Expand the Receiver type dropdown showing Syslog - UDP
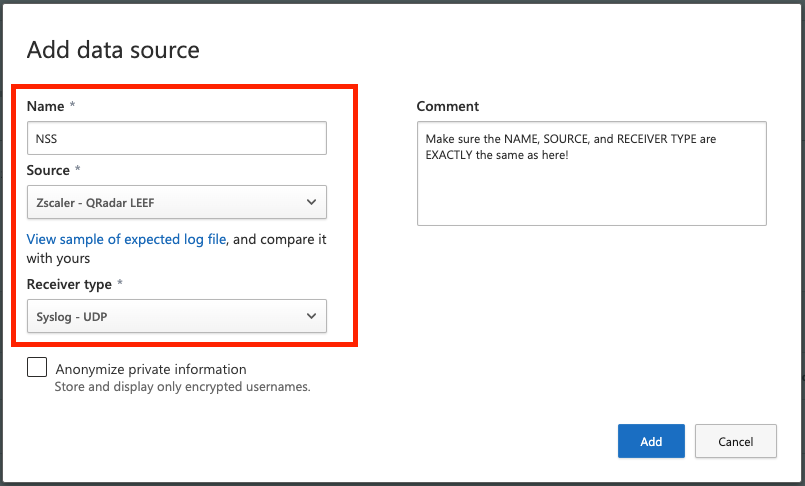 point(176,318)
